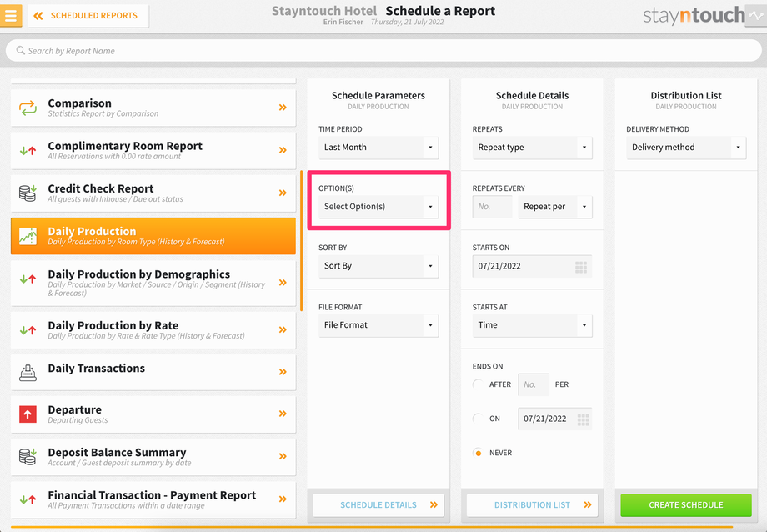This screenshot has height=532, width=767.
Task: Click Complimentary Room Report arrows icon
Action: [28, 150]
